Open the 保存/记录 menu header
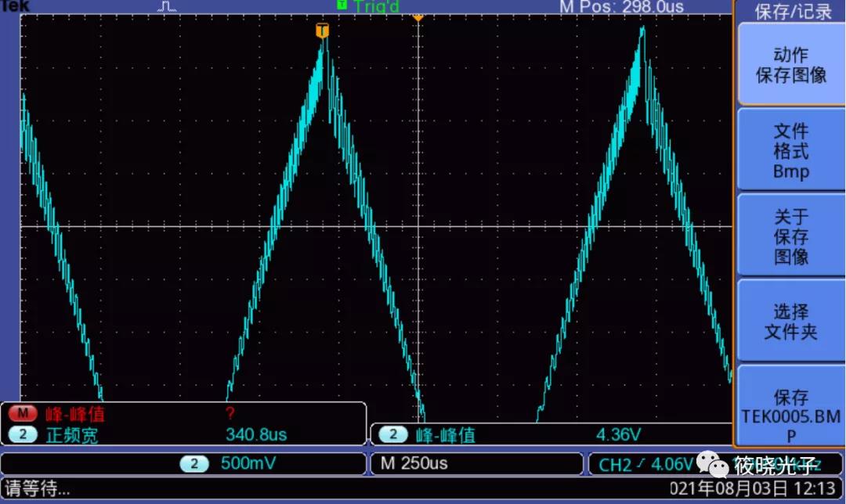Viewport: 846px width, 504px height. (x=790, y=11)
